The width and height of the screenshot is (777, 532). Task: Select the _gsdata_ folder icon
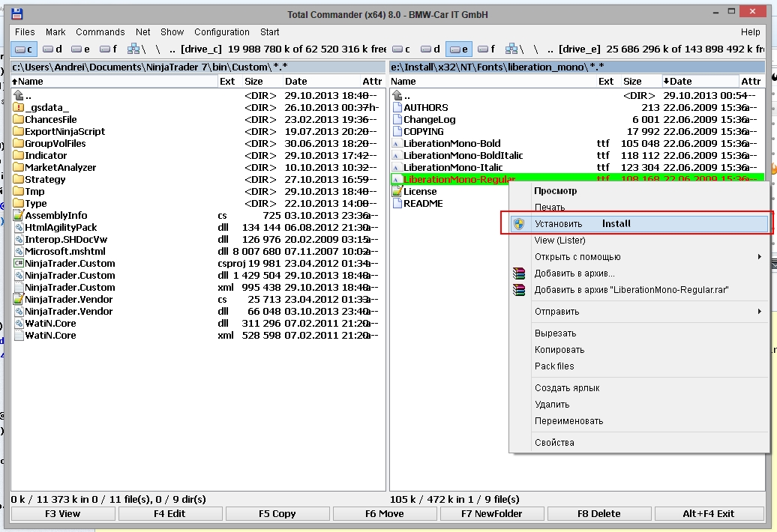pyautogui.click(x=19, y=107)
